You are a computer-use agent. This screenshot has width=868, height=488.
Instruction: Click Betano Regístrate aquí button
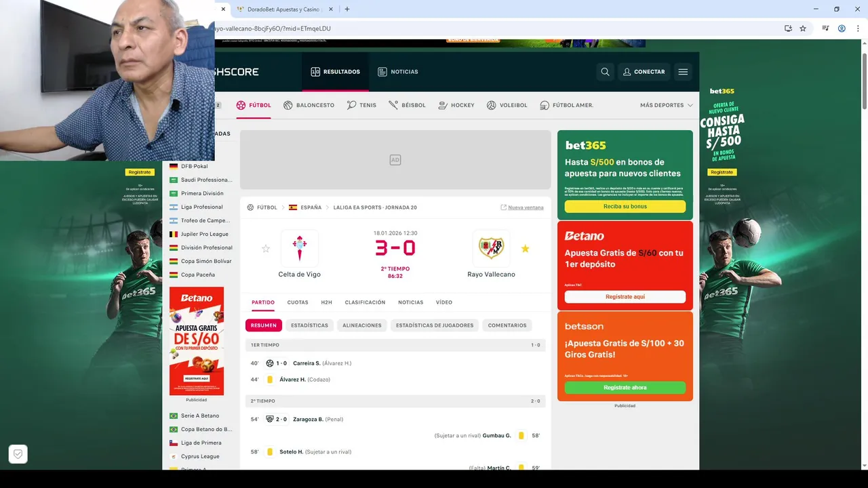[625, 297]
